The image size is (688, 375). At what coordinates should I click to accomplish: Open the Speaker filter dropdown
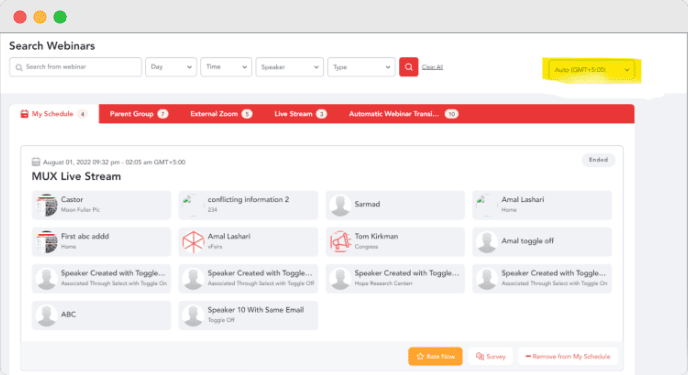[290, 67]
